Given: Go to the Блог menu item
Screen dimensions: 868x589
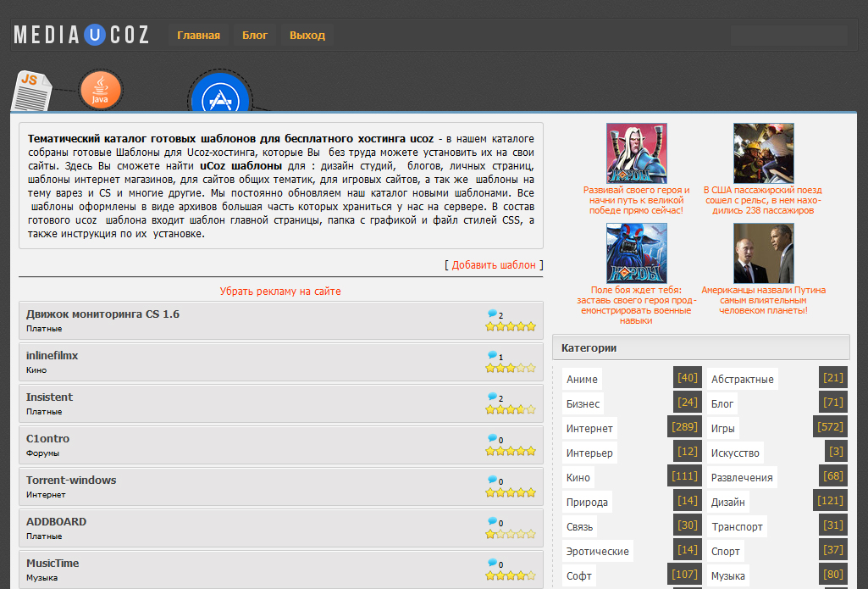Looking at the screenshot, I should [255, 36].
